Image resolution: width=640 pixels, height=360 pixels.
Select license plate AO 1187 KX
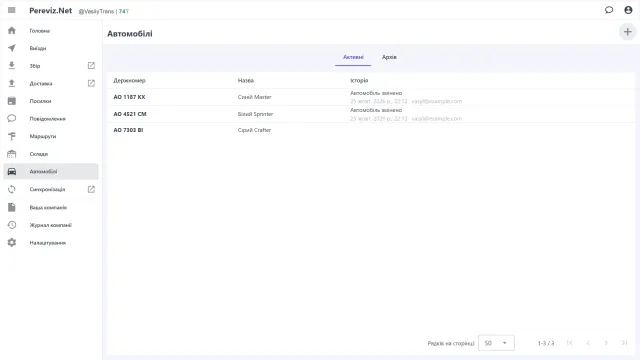[129, 97]
